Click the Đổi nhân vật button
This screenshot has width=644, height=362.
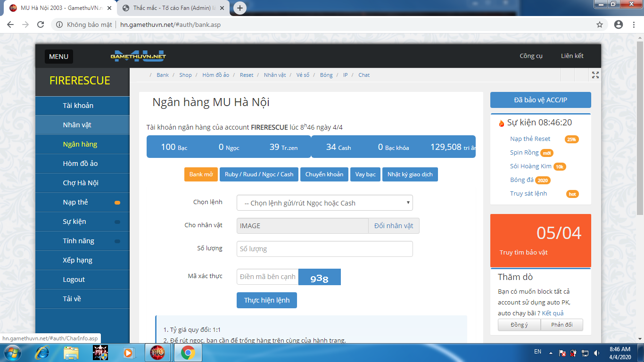point(394,226)
